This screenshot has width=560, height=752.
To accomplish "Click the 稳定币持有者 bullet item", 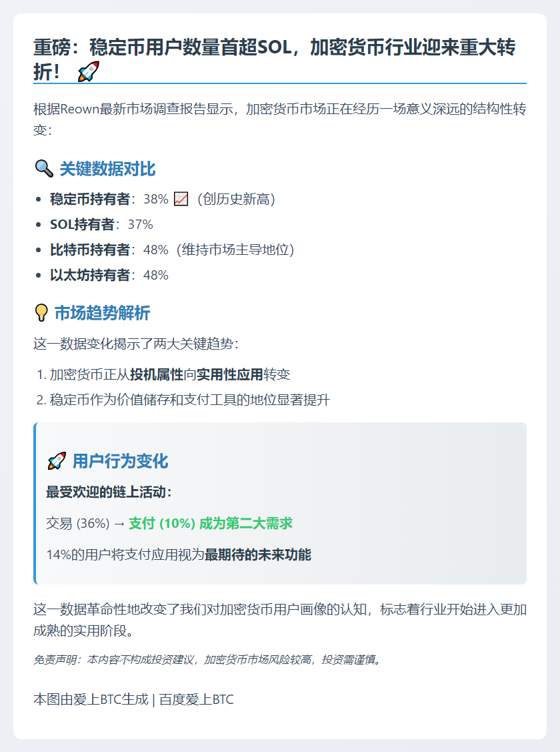I will [163, 199].
